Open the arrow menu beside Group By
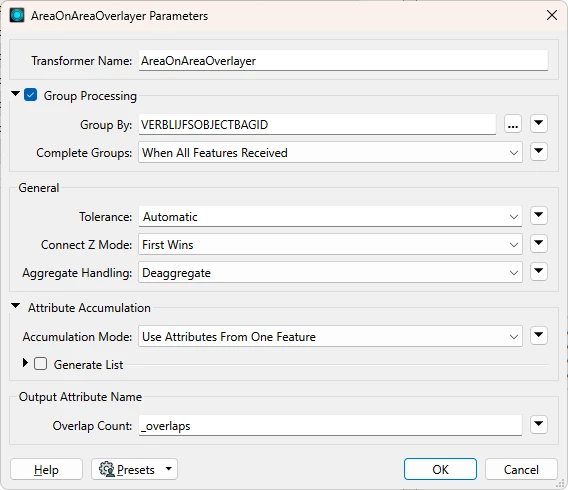Viewport: 568px width, 490px height. coord(539,123)
